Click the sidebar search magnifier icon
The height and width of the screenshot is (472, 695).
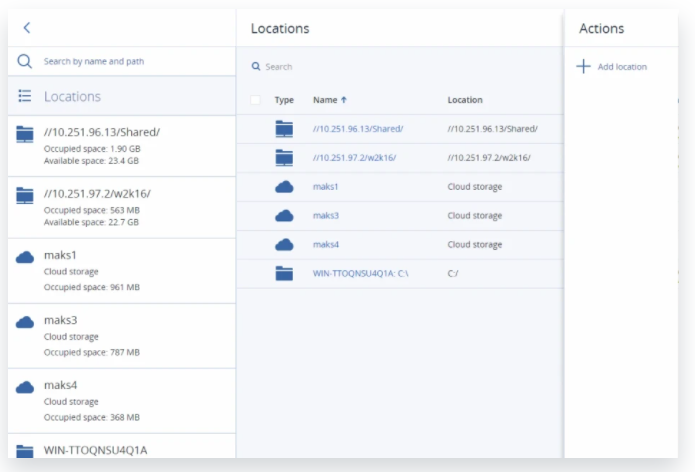click(x=26, y=61)
